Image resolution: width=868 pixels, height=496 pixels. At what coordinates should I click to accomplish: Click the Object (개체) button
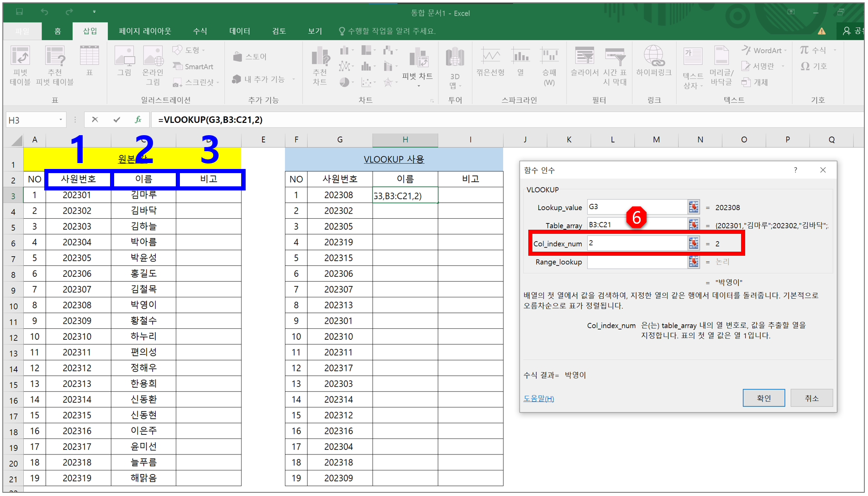click(755, 82)
